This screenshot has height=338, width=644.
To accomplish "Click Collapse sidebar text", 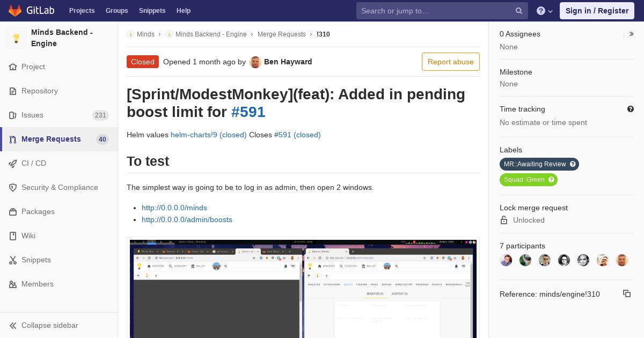I will tap(50, 326).
